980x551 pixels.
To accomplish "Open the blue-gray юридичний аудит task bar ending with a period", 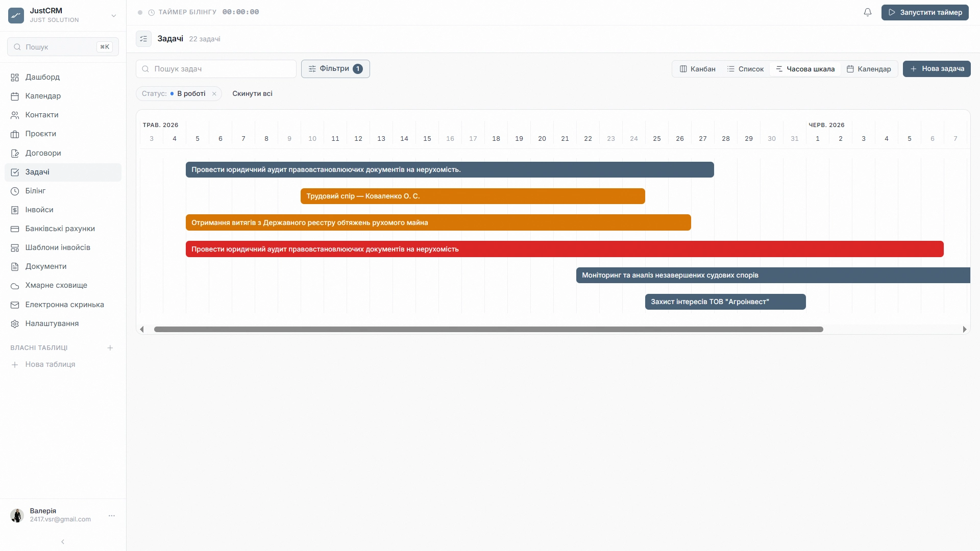I will click(x=450, y=170).
